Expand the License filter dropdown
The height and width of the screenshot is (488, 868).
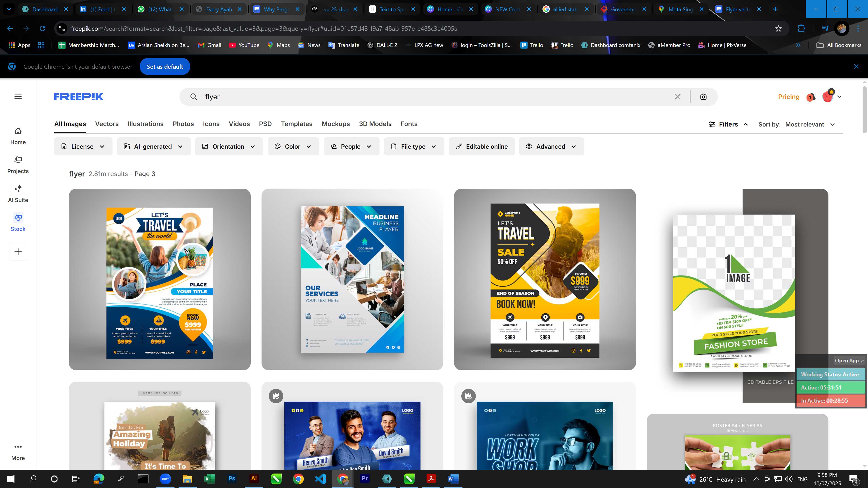tap(83, 146)
